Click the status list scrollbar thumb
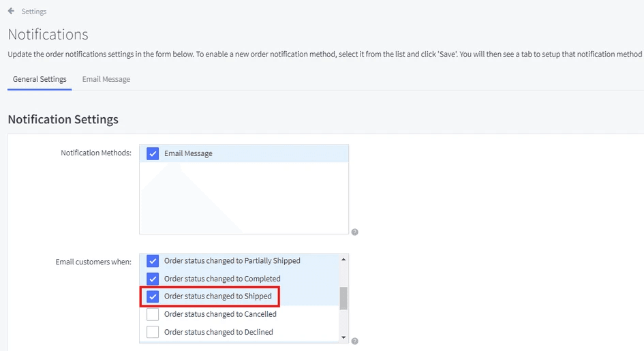The image size is (644, 351). tap(343, 299)
